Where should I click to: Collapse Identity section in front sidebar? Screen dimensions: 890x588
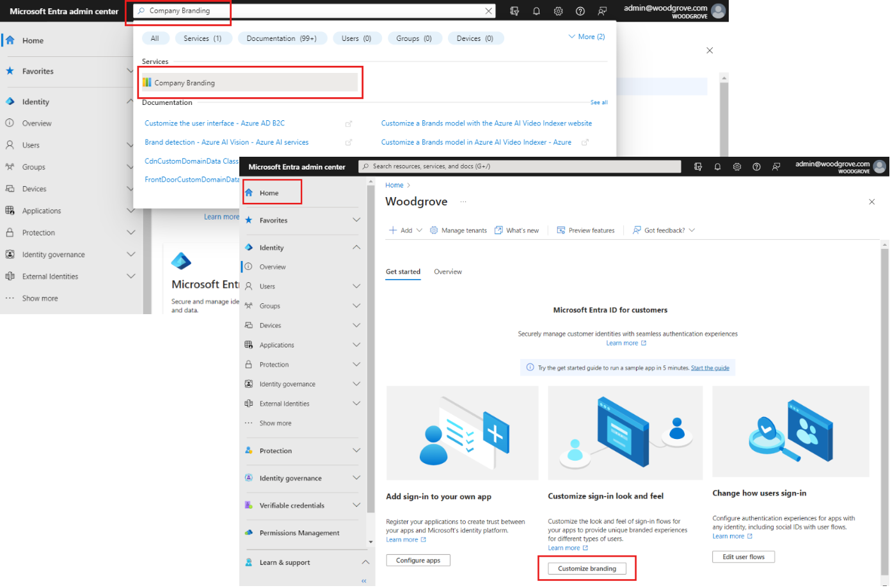click(x=356, y=248)
